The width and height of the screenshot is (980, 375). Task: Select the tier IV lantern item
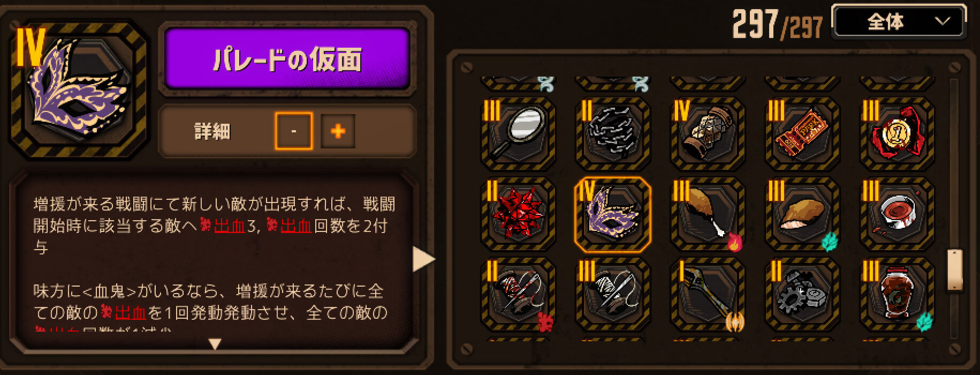(x=708, y=133)
